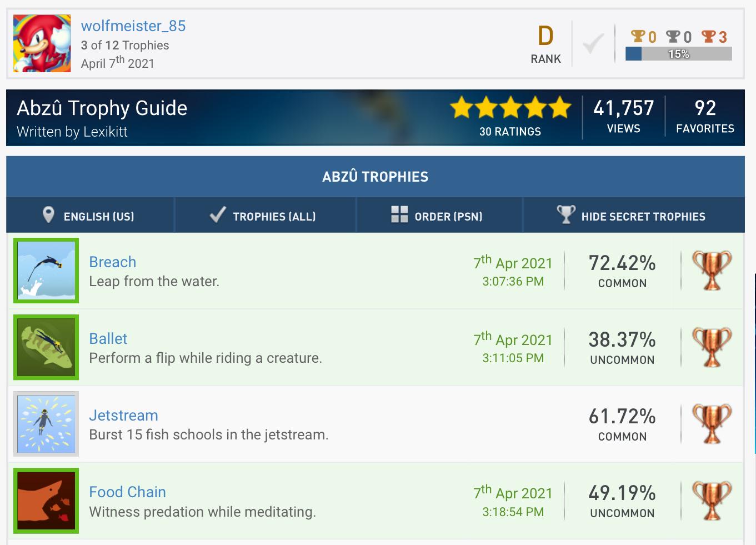Click the silver trophy count icon

673,37
